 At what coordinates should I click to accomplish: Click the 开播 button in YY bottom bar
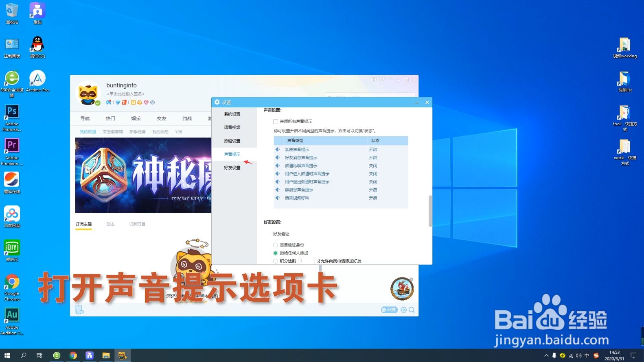point(389,310)
